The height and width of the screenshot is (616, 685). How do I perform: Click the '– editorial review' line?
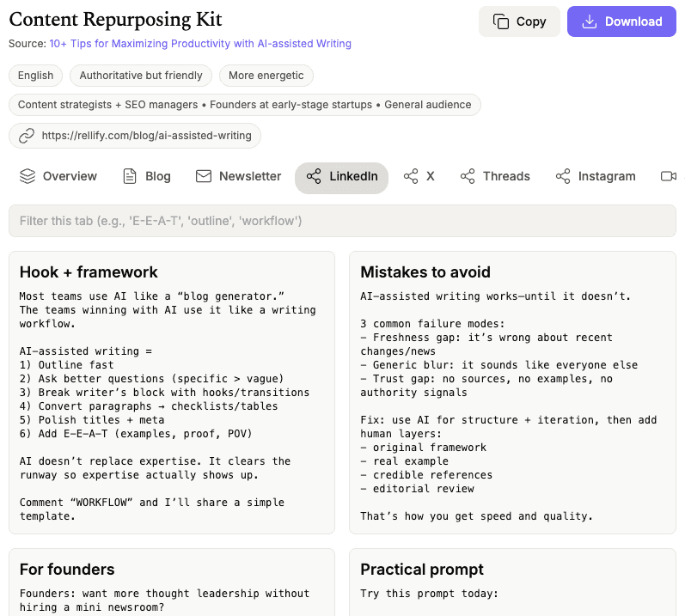[417, 489]
